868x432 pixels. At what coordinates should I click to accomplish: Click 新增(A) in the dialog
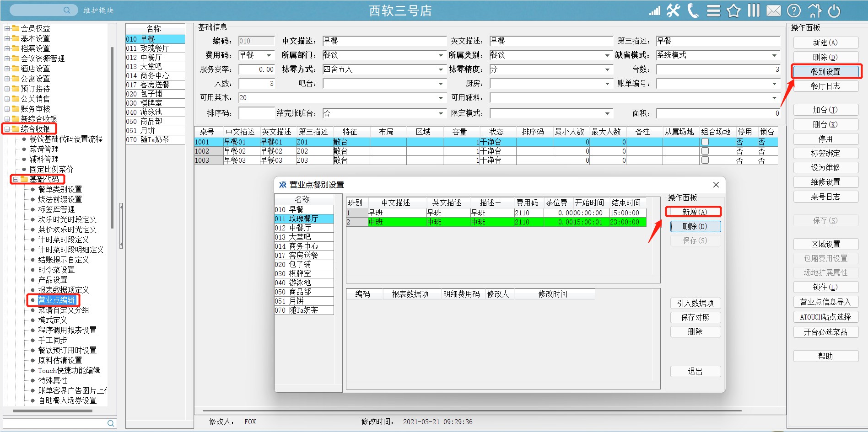pyautogui.click(x=695, y=212)
